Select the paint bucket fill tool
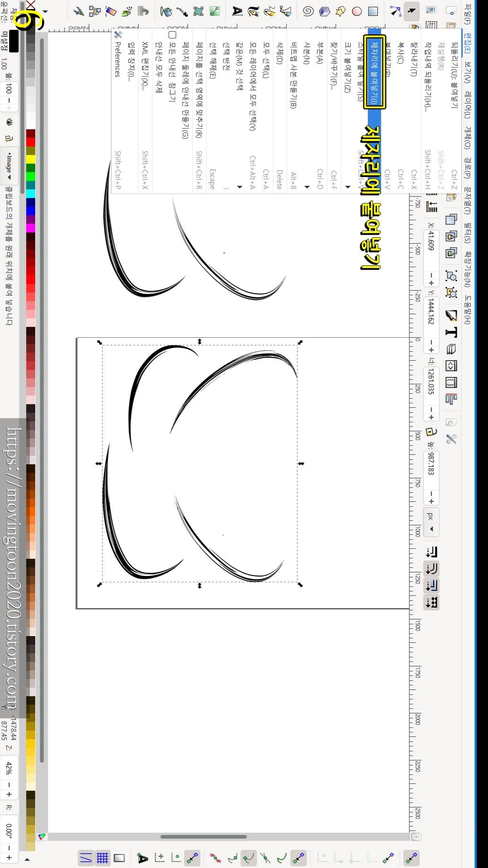This screenshot has height=868, width=488. pyautogui.click(x=166, y=11)
